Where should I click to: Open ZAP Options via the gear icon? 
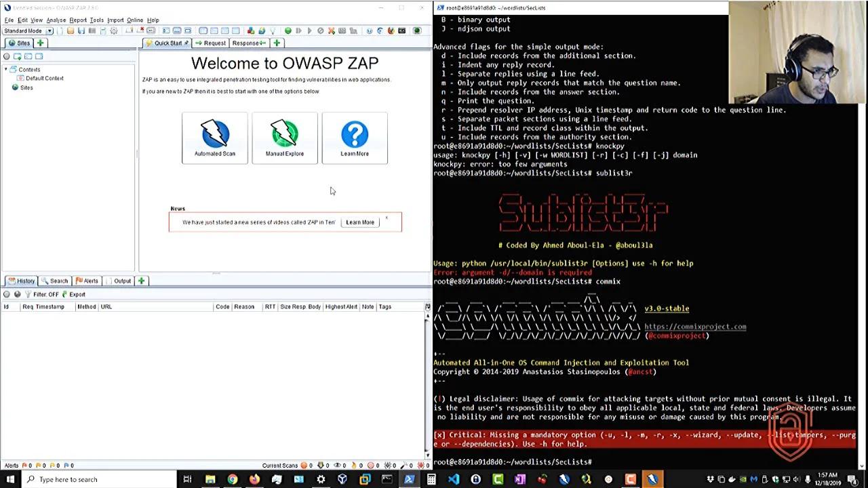pyautogui.click(x=113, y=30)
